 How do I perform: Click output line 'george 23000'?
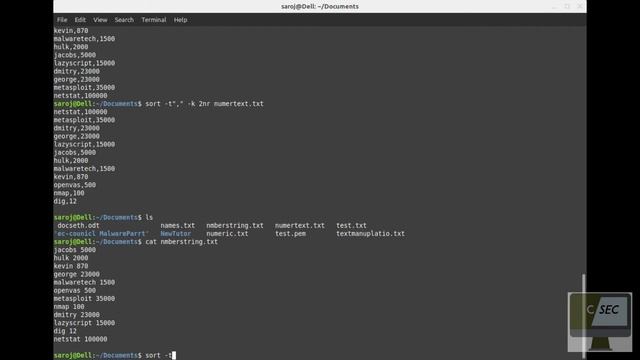pyautogui.click(x=76, y=274)
